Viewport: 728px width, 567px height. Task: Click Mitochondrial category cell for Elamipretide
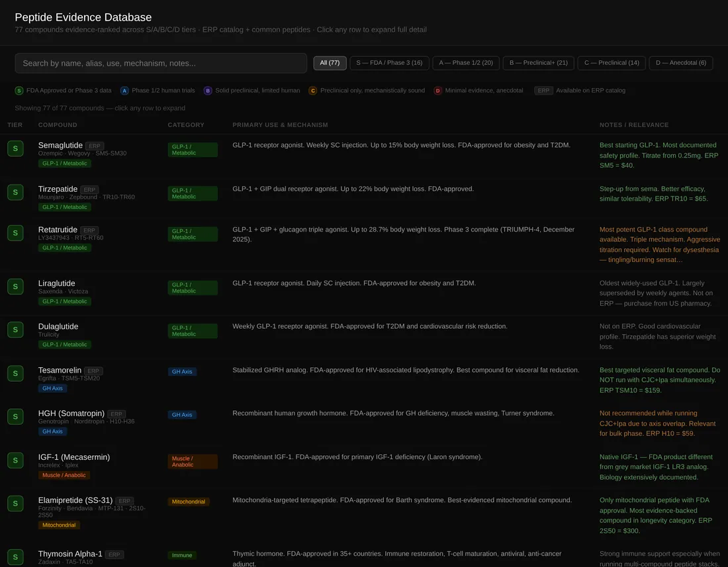[189, 502]
